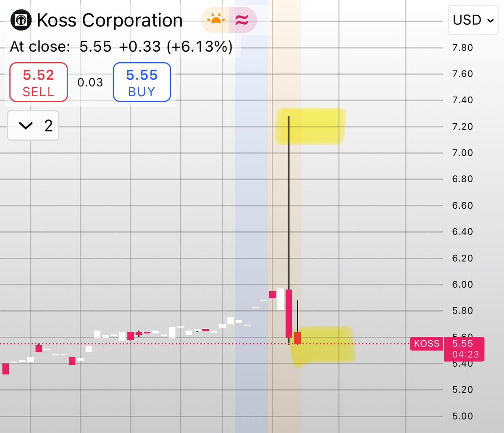
Task: Click the 6.20 price axis label
Action: click(462, 258)
